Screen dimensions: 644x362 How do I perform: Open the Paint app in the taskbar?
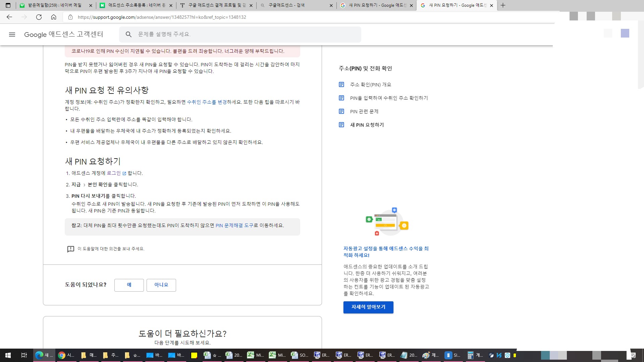[431, 355]
